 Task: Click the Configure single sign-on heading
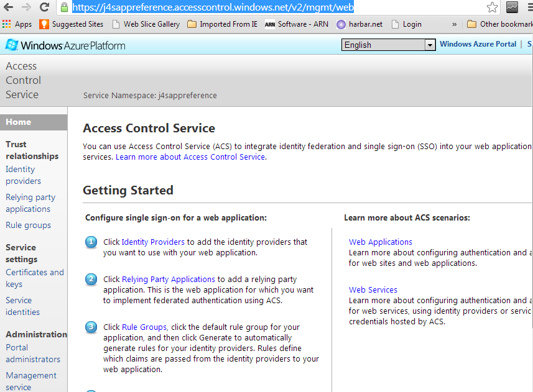(x=176, y=218)
